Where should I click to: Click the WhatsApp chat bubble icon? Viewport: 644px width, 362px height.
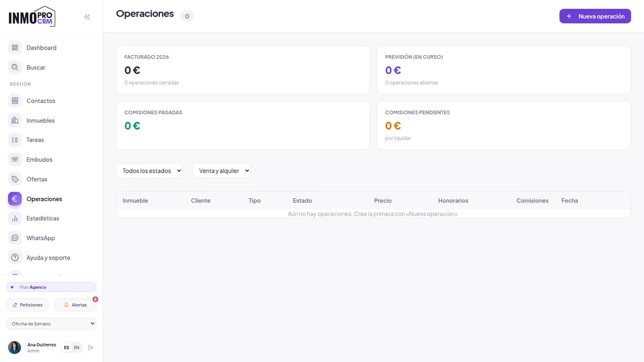coord(15,238)
